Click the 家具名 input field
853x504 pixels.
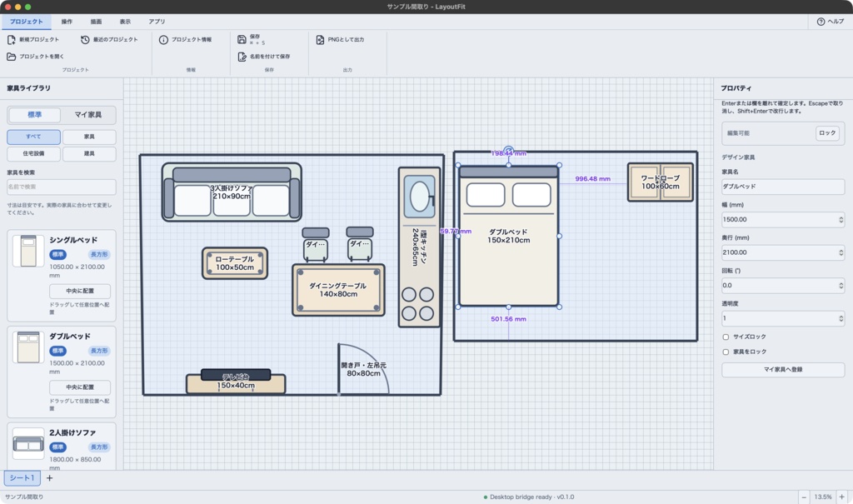(x=783, y=187)
